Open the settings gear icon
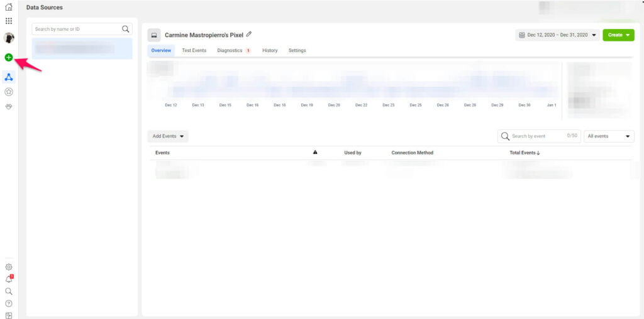 9,267
